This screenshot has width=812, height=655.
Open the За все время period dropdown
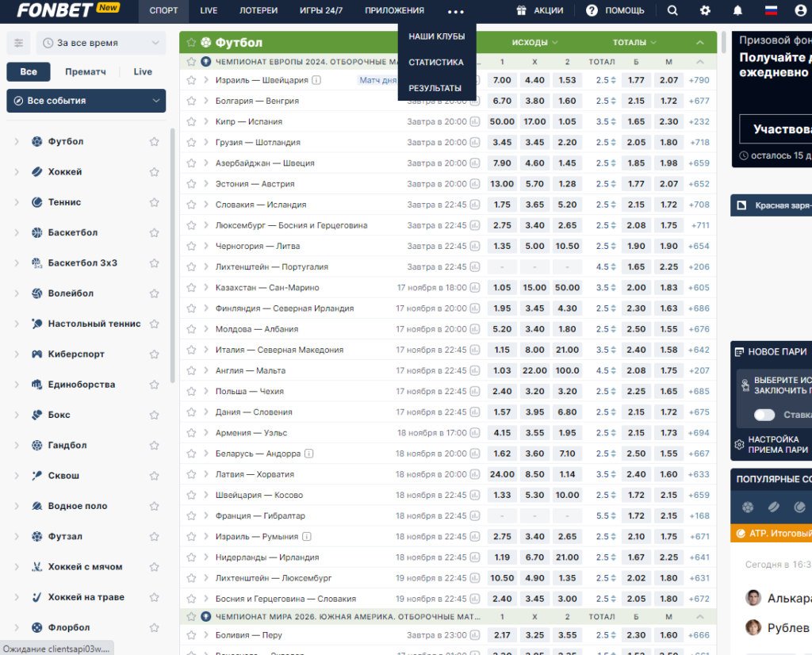tap(101, 43)
